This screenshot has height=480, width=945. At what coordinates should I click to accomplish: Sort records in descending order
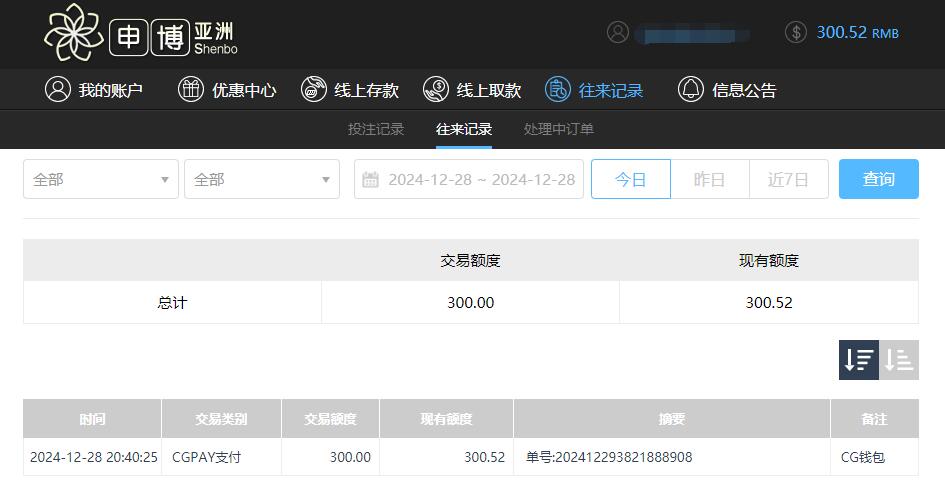[x=859, y=360]
